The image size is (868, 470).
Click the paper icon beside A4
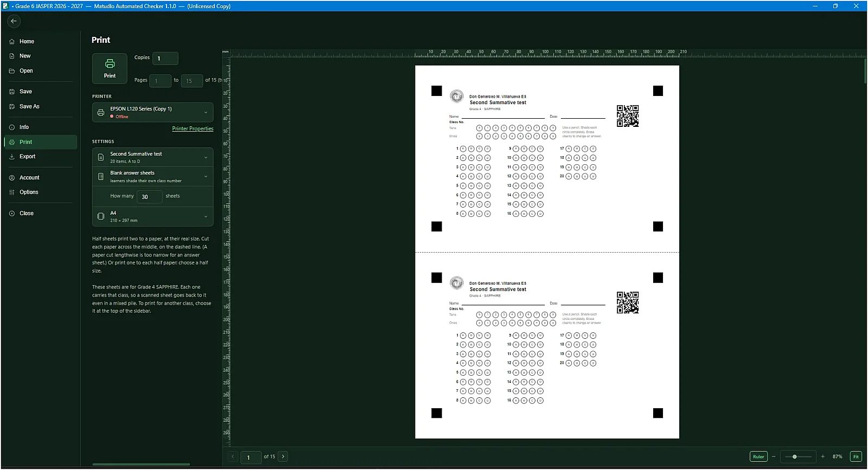tap(100, 216)
